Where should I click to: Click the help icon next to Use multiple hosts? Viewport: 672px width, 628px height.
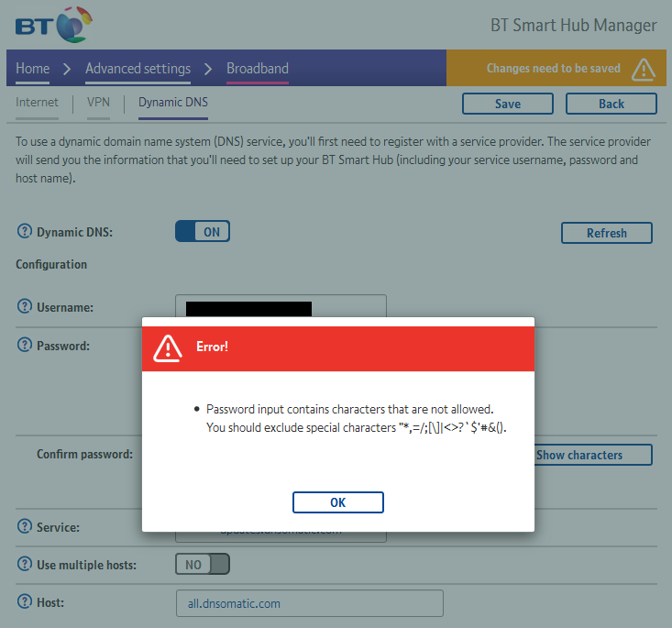tap(25, 565)
